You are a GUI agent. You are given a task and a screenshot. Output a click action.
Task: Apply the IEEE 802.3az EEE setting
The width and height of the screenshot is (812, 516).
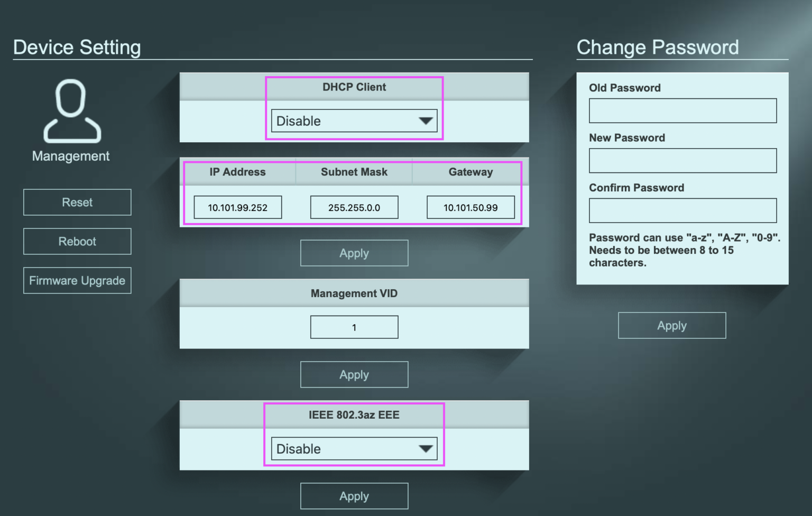[x=354, y=496]
